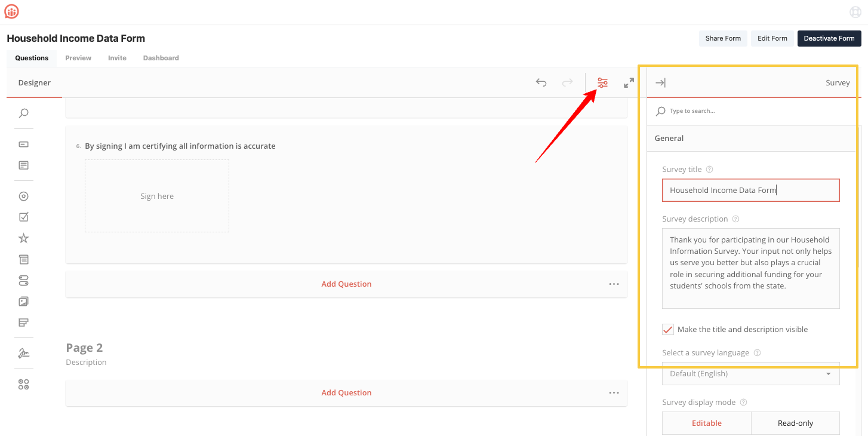The height and width of the screenshot is (436, 868).
Task: Collapse the Survey property panel arrow
Action: [660, 83]
